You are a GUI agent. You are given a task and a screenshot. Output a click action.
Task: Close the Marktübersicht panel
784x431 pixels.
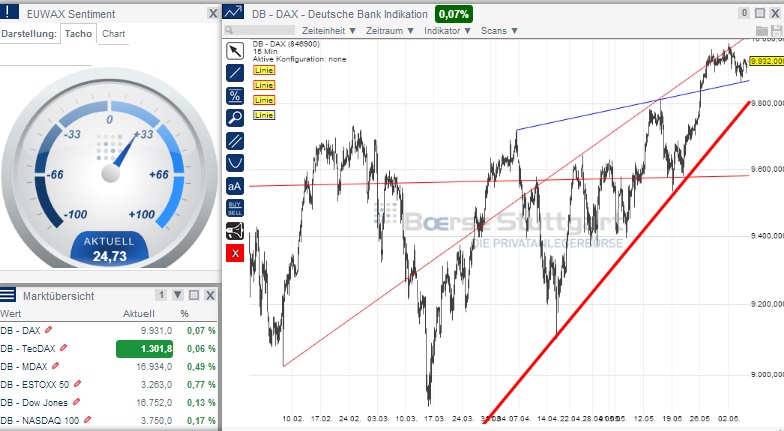[x=210, y=295]
